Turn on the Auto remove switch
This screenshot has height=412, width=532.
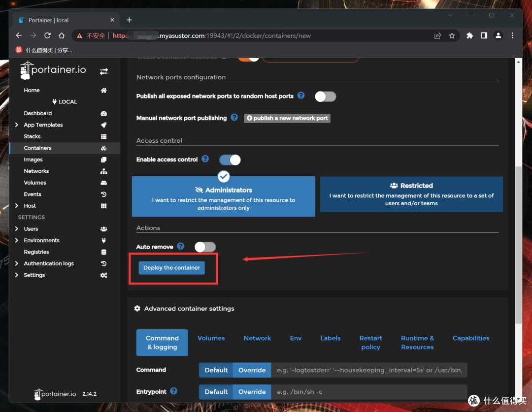click(205, 247)
